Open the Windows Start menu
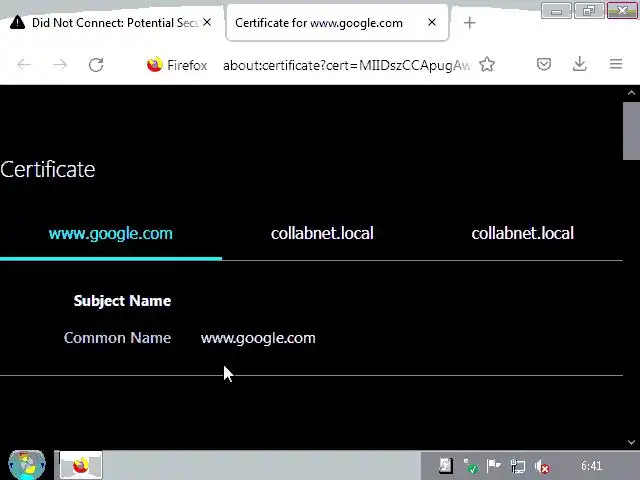The image size is (640, 480). pyautogui.click(x=27, y=465)
